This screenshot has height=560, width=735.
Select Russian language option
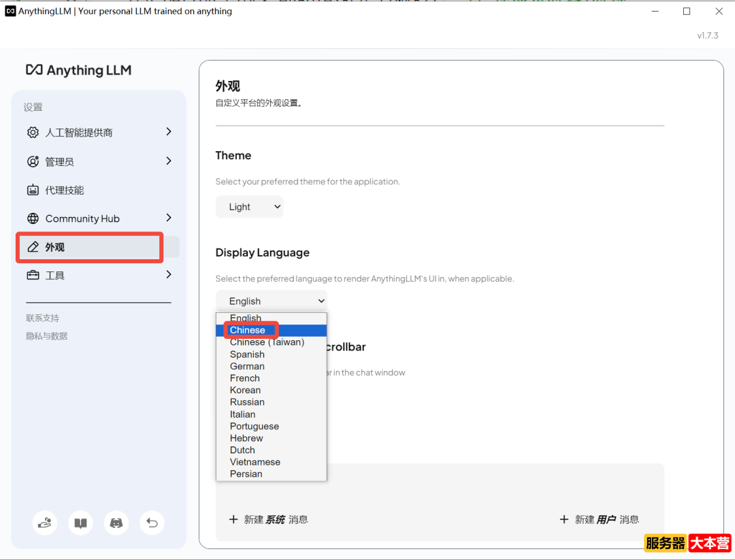(x=272, y=402)
